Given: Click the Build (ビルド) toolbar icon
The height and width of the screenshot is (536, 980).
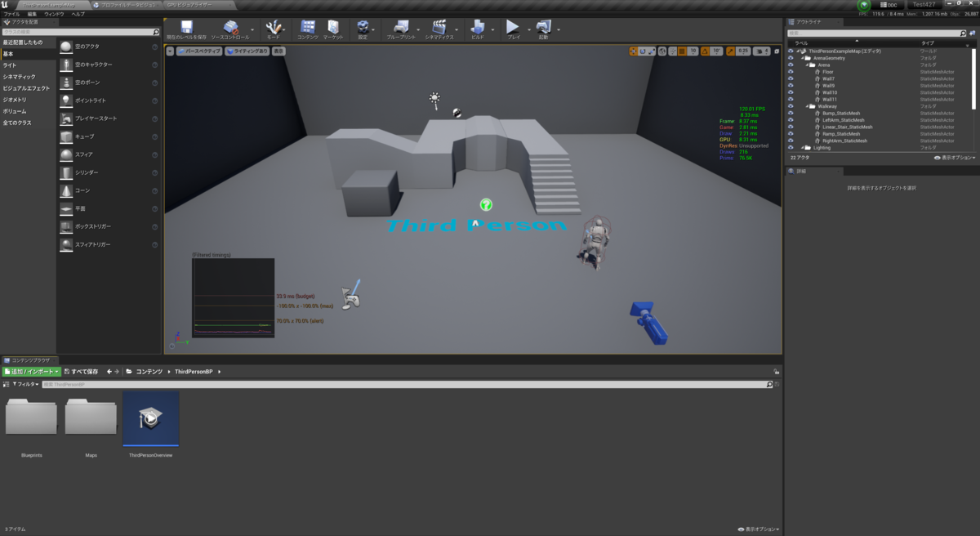Looking at the screenshot, I should pyautogui.click(x=478, y=27).
